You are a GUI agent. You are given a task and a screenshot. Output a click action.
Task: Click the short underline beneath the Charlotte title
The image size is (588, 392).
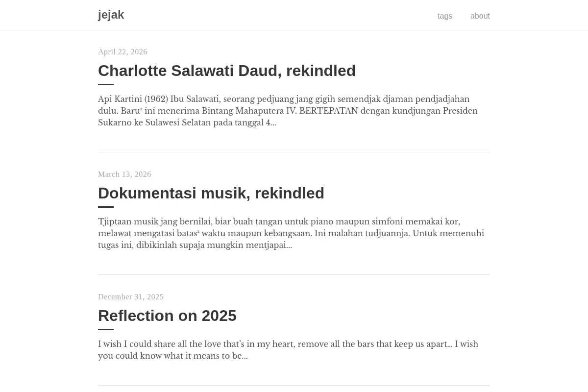106,85
